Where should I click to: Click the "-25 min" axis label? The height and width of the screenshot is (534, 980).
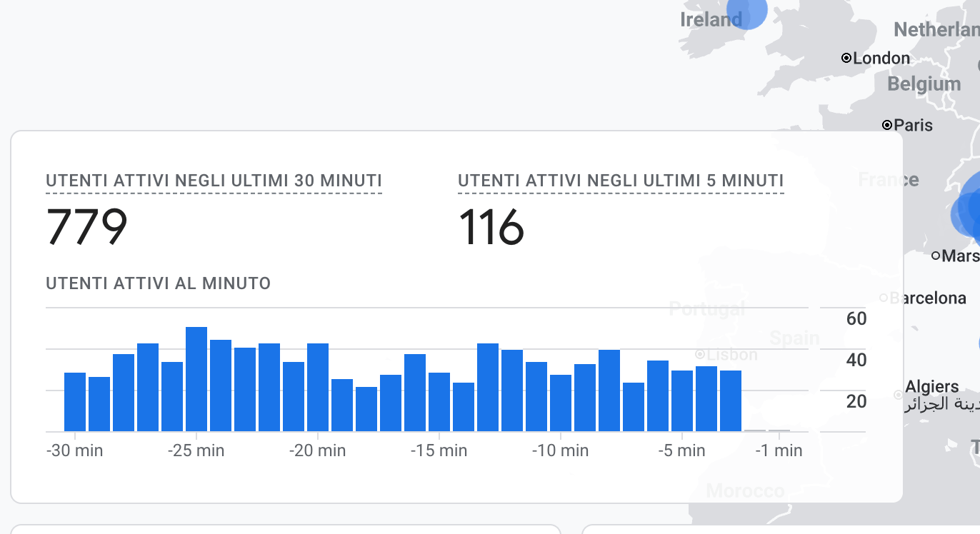coord(196,450)
